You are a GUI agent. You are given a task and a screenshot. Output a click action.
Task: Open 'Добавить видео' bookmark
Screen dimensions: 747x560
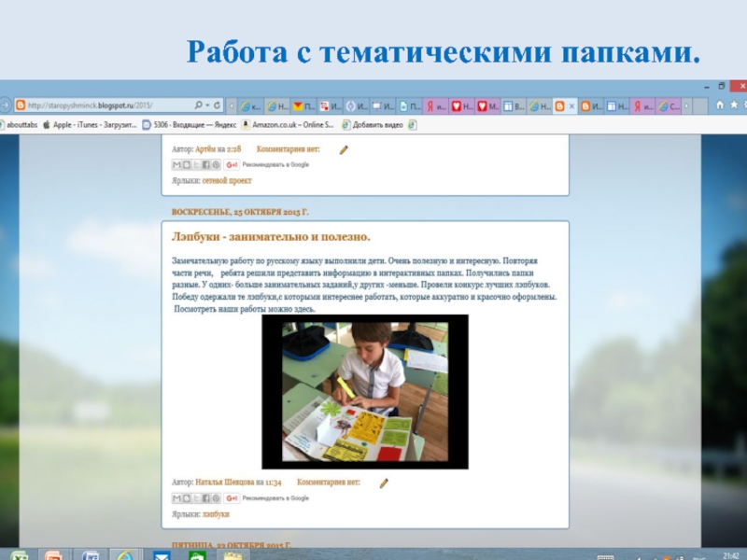(x=373, y=125)
